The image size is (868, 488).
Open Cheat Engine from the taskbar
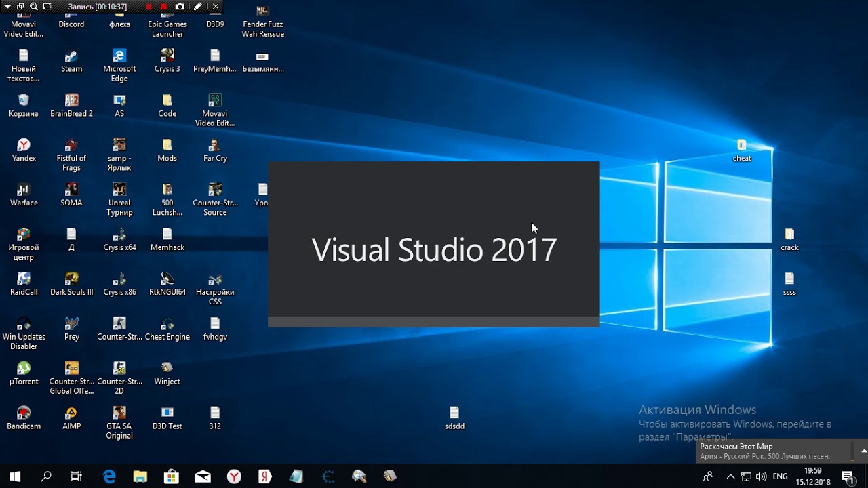328,476
